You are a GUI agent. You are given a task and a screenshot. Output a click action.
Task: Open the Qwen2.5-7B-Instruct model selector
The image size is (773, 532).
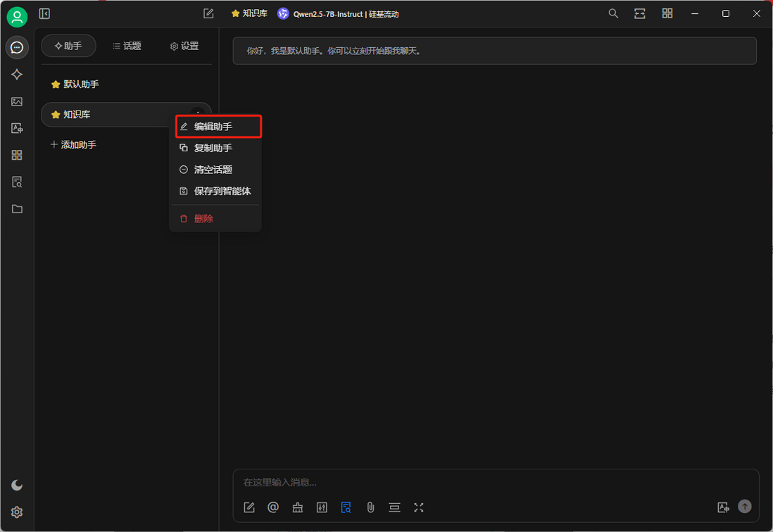[x=338, y=14]
